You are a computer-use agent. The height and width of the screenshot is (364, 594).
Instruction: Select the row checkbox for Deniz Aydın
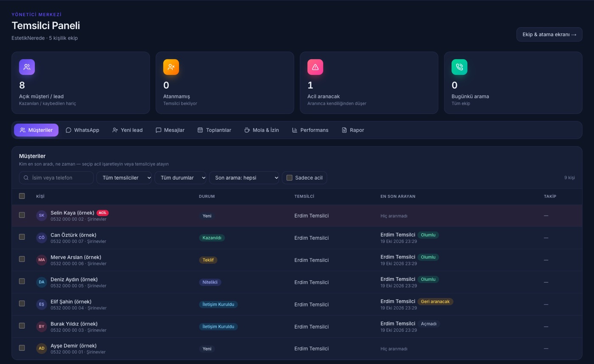(x=22, y=281)
